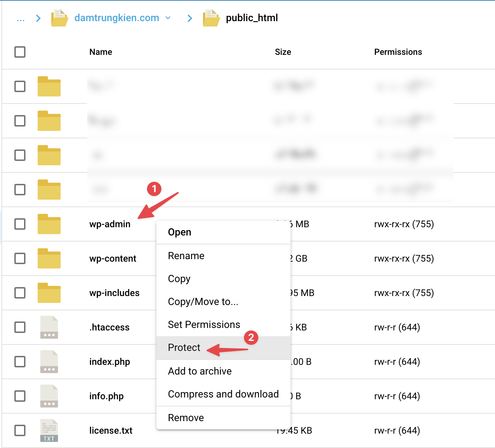Toggle the select-all checkbox in header
Image resolution: width=495 pixels, height=448 pixels.
coord(20,52)
